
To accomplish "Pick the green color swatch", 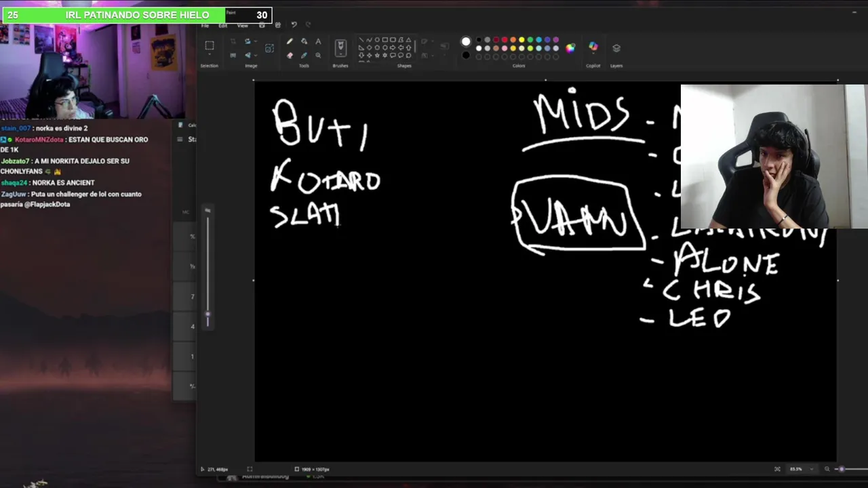I will click(530, 39).
